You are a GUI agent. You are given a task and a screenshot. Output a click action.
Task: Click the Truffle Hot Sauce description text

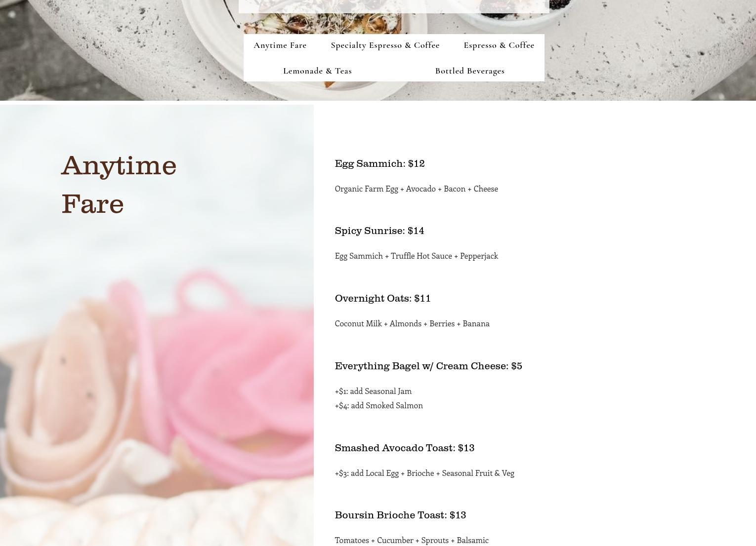(x=416, y=256)
